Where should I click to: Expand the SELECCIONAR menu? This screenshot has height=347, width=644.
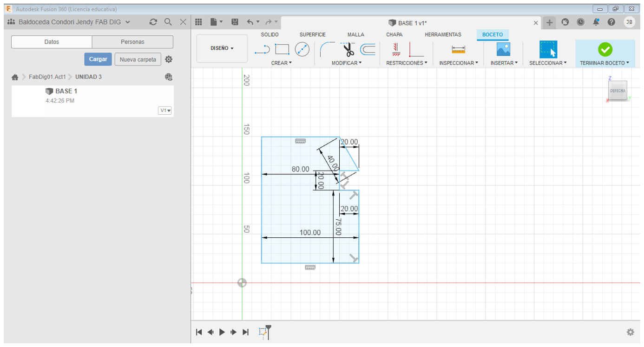pyautogui.click(x=548, y=63)
